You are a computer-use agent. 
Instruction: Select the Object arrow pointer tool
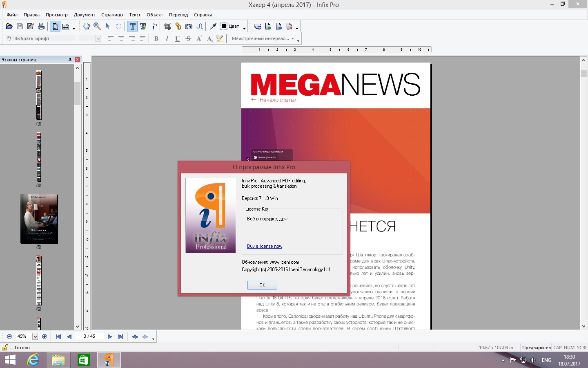108,26
